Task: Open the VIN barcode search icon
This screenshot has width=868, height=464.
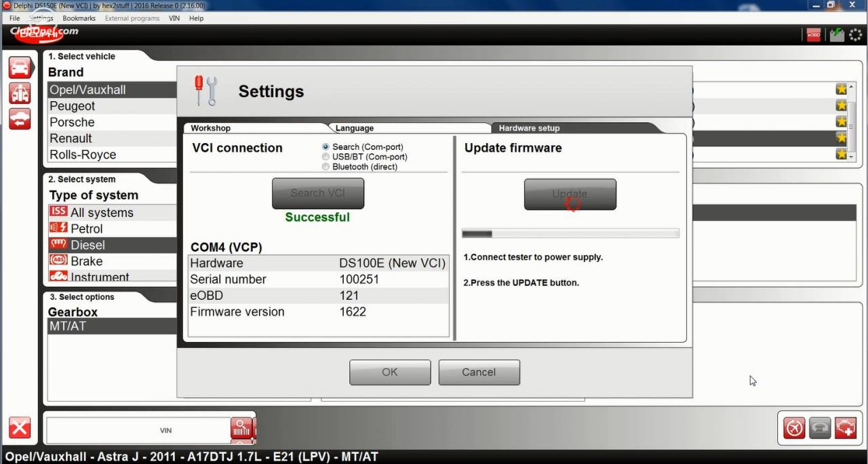Action: point(241,428)
